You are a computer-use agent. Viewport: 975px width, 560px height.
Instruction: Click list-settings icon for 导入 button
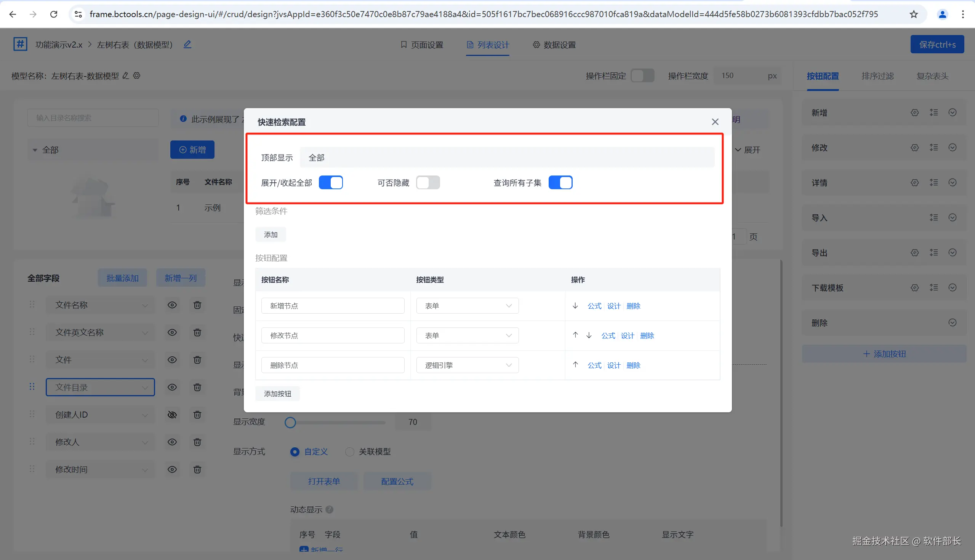[x=933, y=218]
